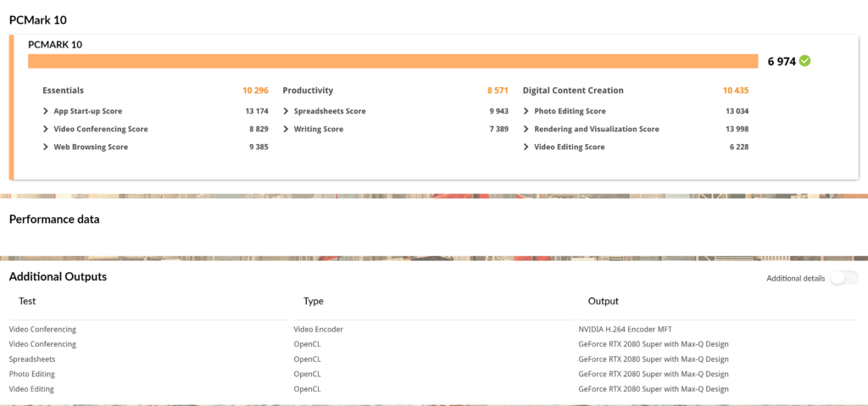Expand the Web Browsing Score row
This screenshot has width=868, height=406.
pyautogui.click(x=46, y=147)
